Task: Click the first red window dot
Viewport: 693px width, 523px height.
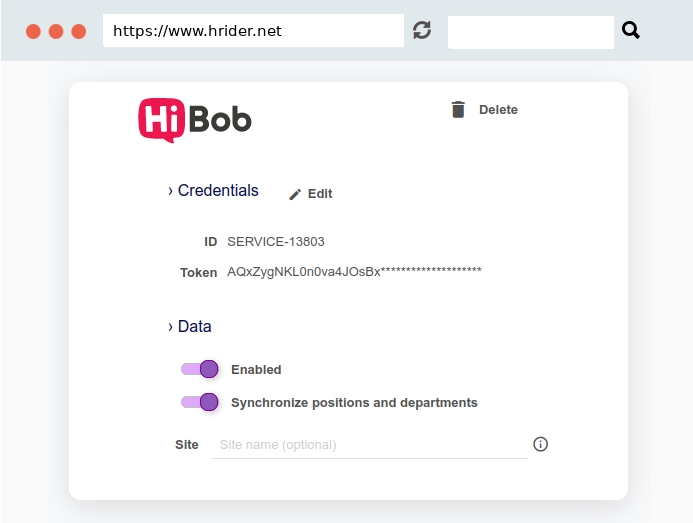Action: (33, 31)
